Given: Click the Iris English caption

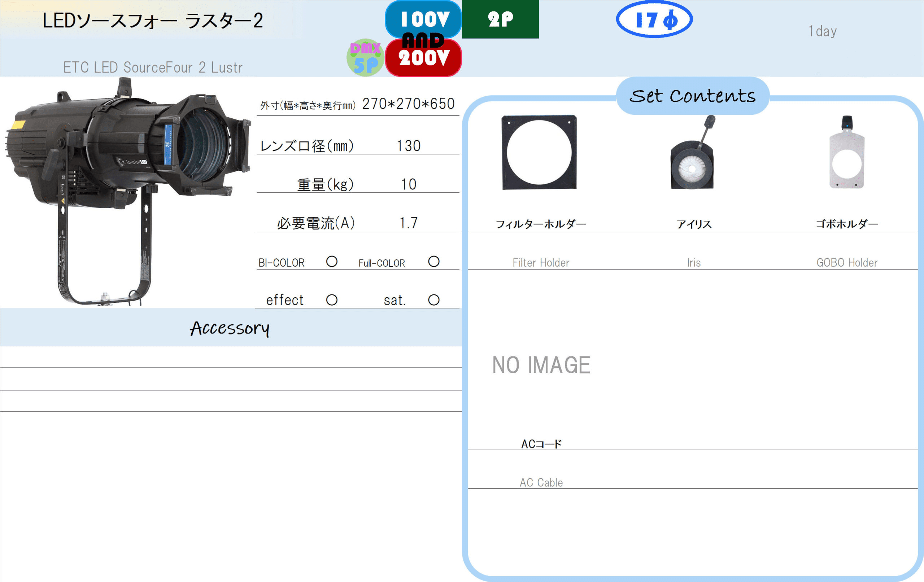Looking at the screenshot, I should click(694, 263).
